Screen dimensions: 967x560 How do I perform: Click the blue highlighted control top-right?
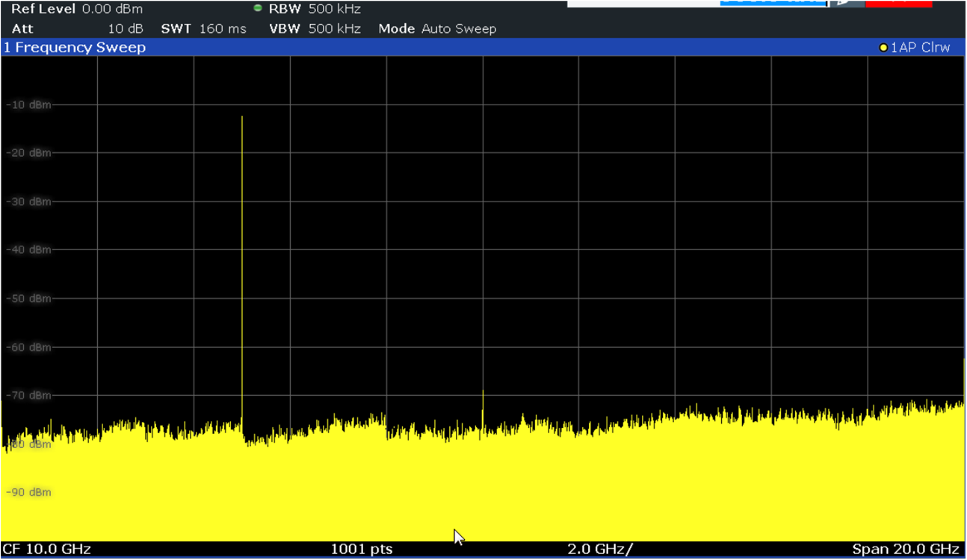click(x=771, y=3)
